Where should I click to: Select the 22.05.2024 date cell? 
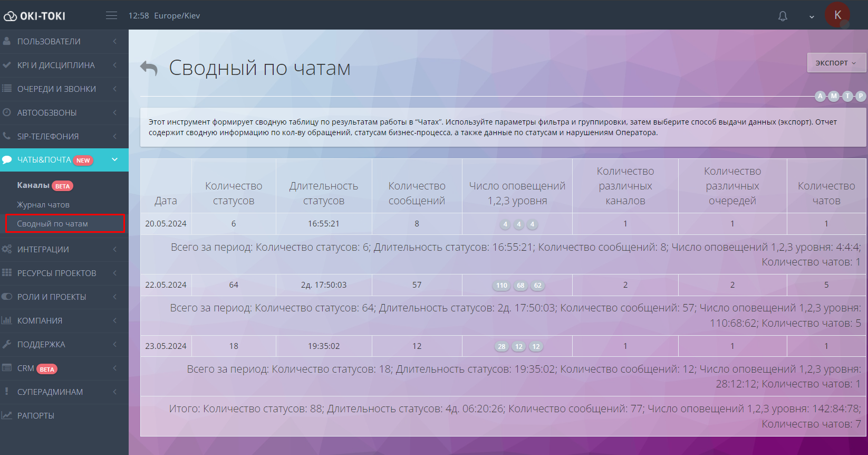coord(166,285)
